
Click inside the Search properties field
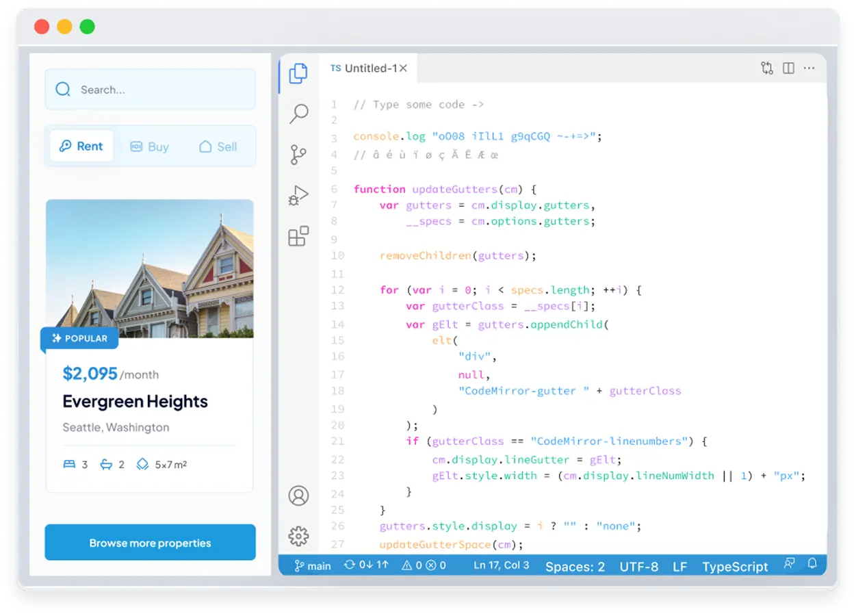tap(150, 89)
